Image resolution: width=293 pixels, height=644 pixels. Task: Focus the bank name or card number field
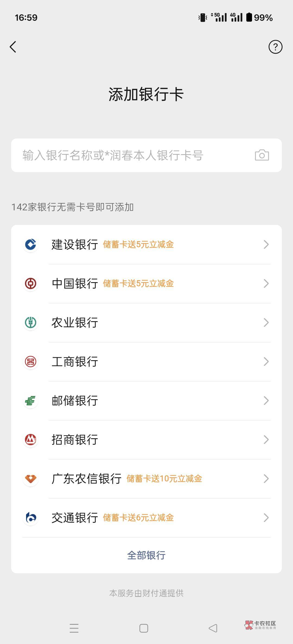(130, 155)
